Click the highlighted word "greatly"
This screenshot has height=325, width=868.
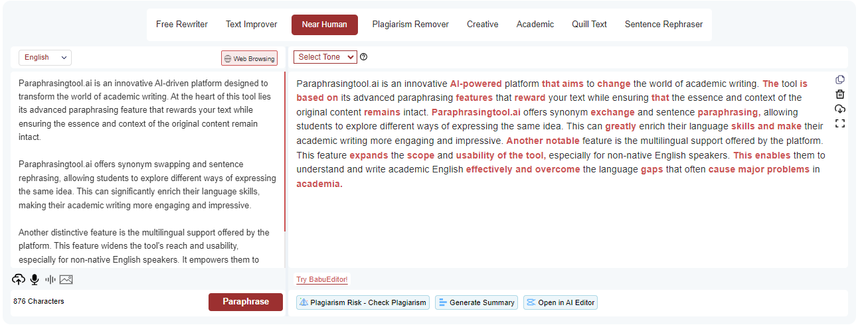(x=620, y=126)
